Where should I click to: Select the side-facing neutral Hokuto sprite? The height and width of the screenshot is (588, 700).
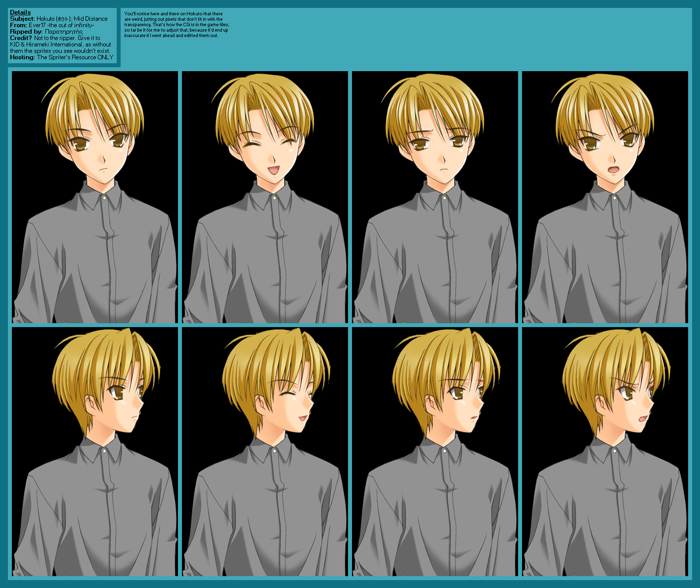pos(95,452)
